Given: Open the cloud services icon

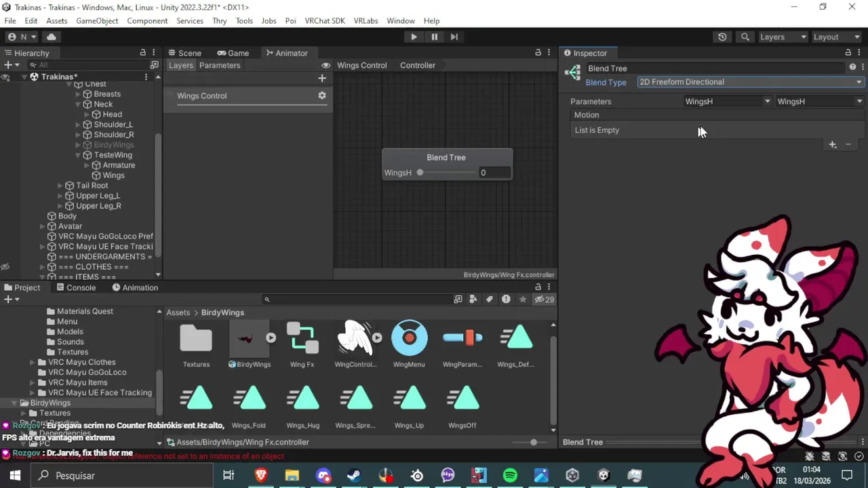Looking at the screenshot, I should (52, 37).
